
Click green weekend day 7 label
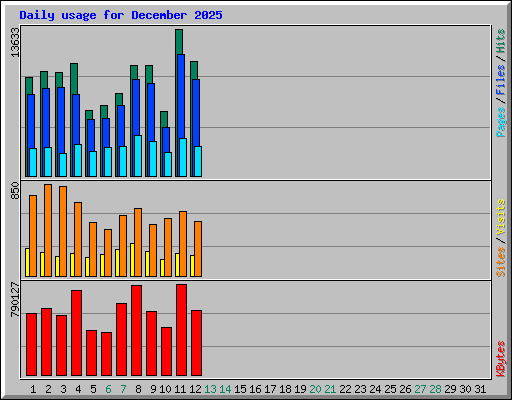123,389
